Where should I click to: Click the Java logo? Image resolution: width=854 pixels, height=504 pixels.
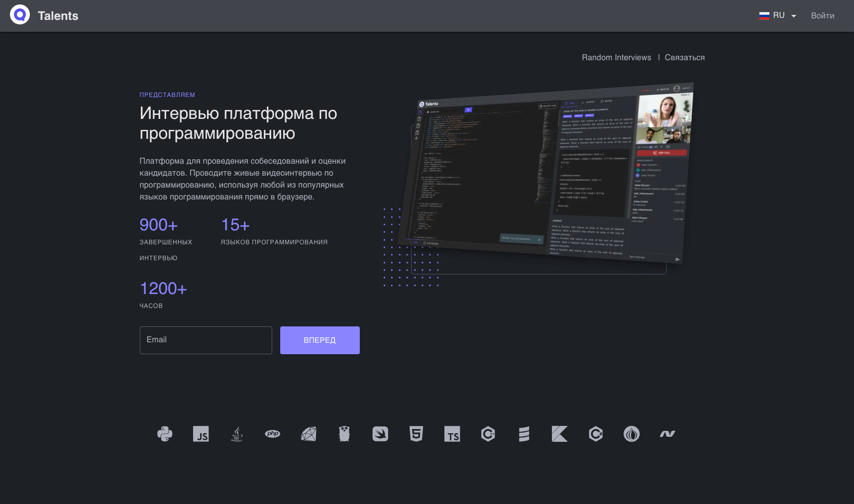point(237,434)
